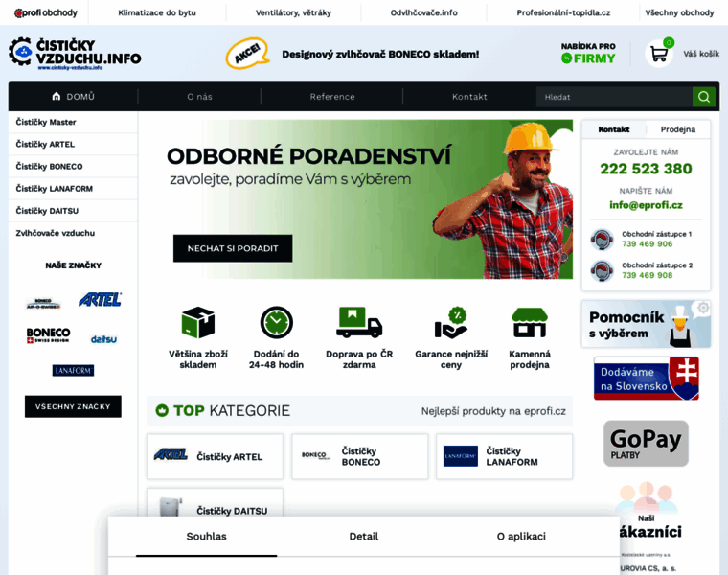Click the 'Designový zvlhčovač BONECO skladem!' promo text
This screenshot has width=728, height=575.
pyautogui.click(x=380, y=54)
